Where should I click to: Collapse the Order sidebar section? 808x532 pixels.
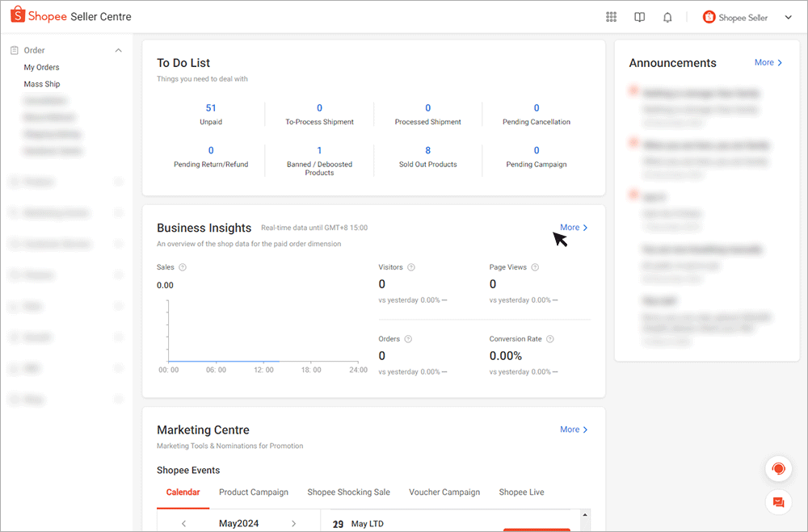point(119,50)
